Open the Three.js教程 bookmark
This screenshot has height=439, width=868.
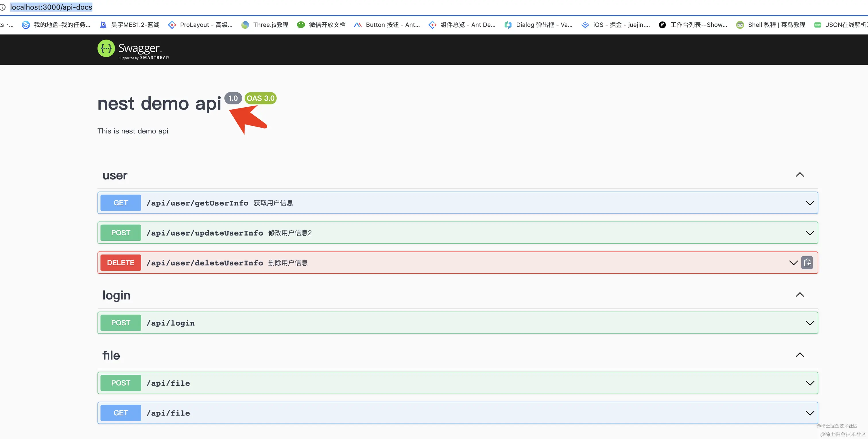click(x=265, y=25)
